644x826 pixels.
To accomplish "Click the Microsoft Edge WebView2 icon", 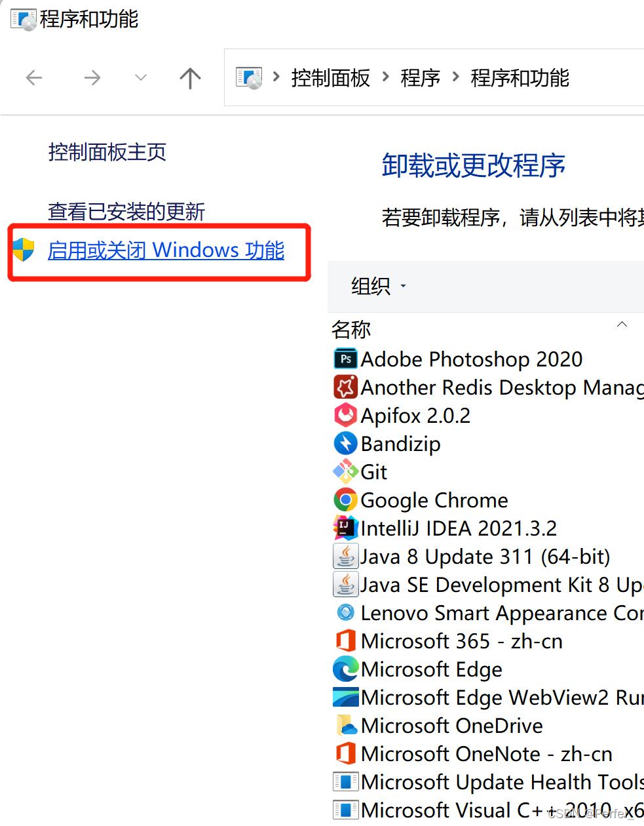I will 345,698.
